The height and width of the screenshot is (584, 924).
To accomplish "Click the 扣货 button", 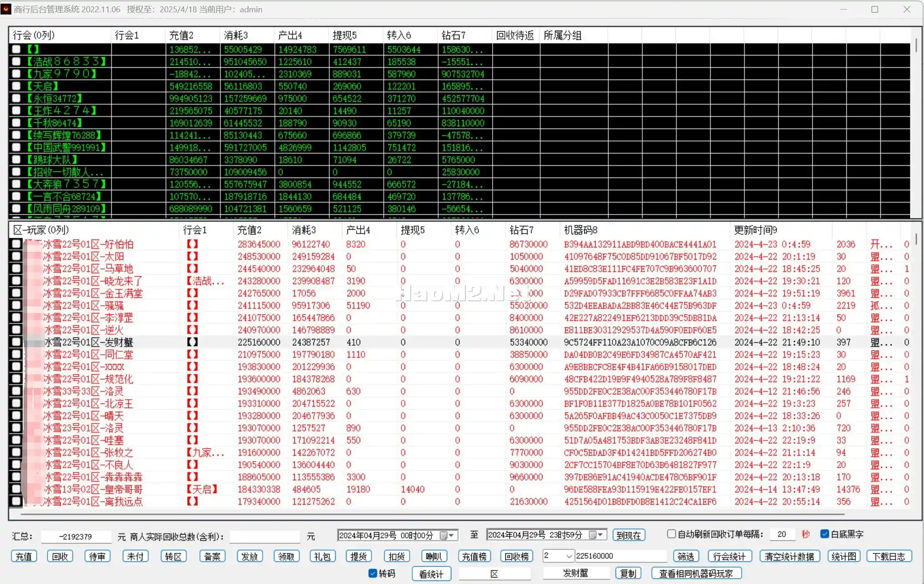I will [397, 556].
